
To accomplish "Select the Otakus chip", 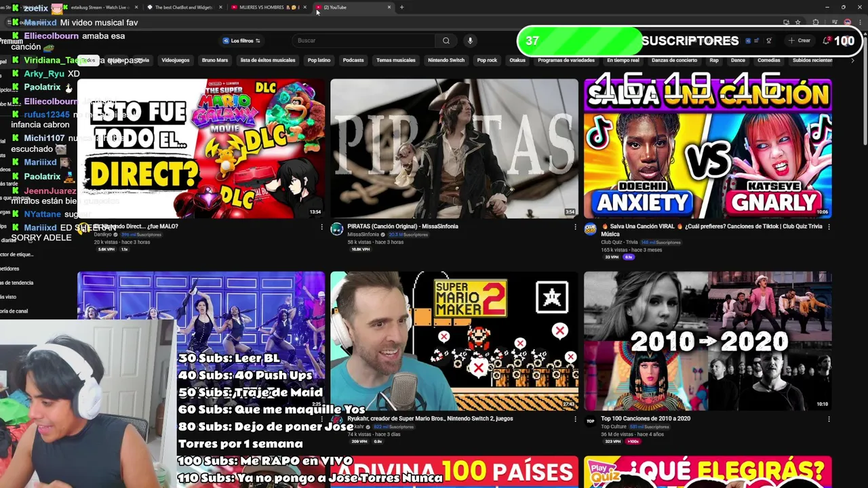I will click(x=517, y=60).
